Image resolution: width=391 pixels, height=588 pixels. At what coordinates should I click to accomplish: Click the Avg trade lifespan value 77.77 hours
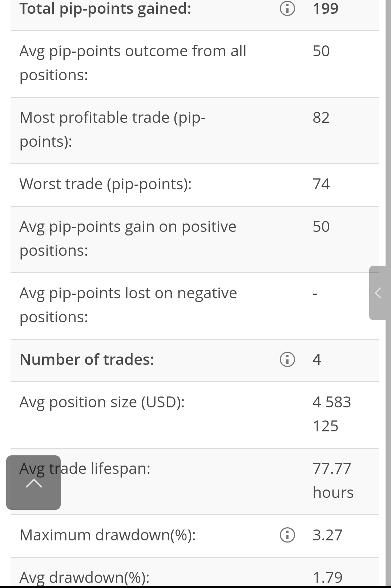pyautogui.click(x=333, y=480)
